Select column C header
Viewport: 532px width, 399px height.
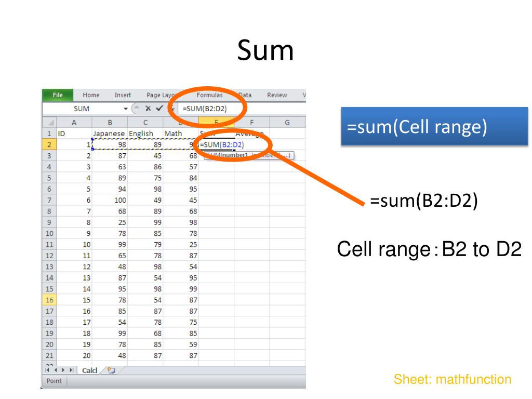point(145,123)
